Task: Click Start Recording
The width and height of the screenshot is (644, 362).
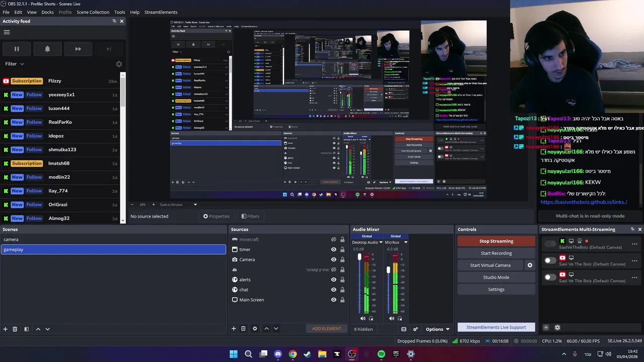Action: point(496,253)
